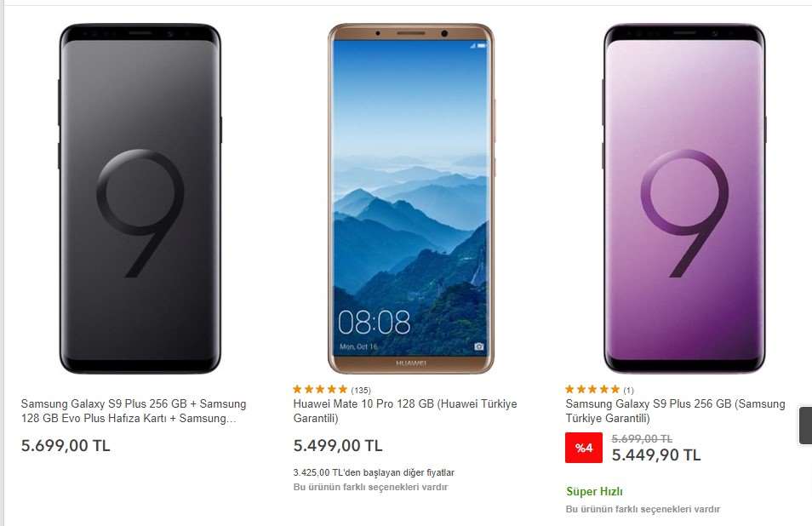Click the strikethrough 5.699,00 TL old price

(642, 439)
